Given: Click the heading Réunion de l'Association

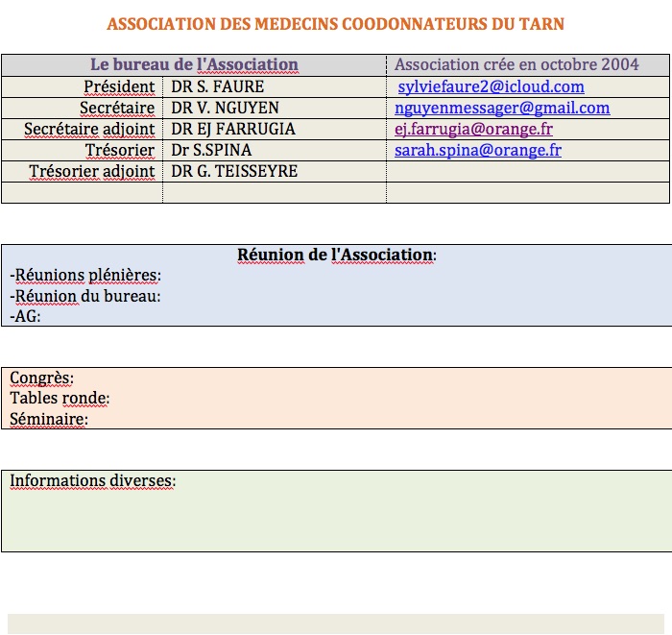Looking at the screenshot, I should [x=337, y=255].
